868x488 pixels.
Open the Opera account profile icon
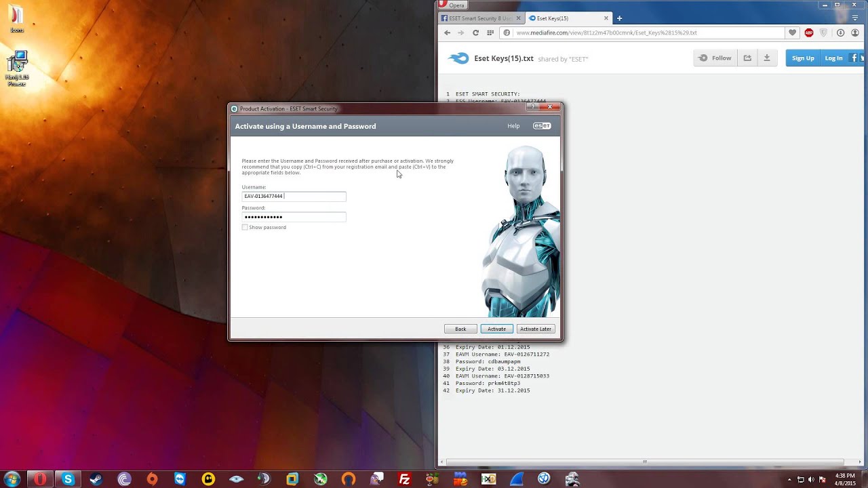[855, 33]
